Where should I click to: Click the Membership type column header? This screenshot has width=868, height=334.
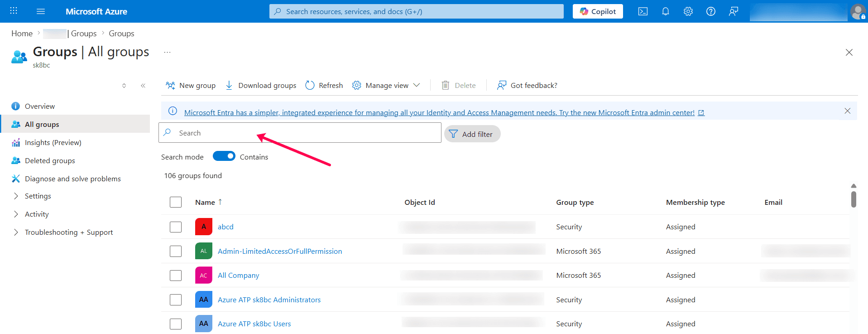coord(695,202)
